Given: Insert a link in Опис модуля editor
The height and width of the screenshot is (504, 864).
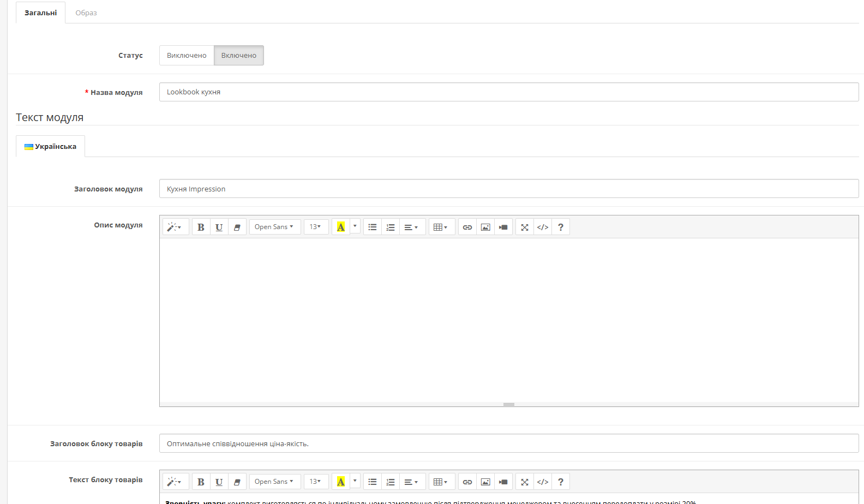Looking at the screenshot, I should pyautogui.click(x=467, y=227).
